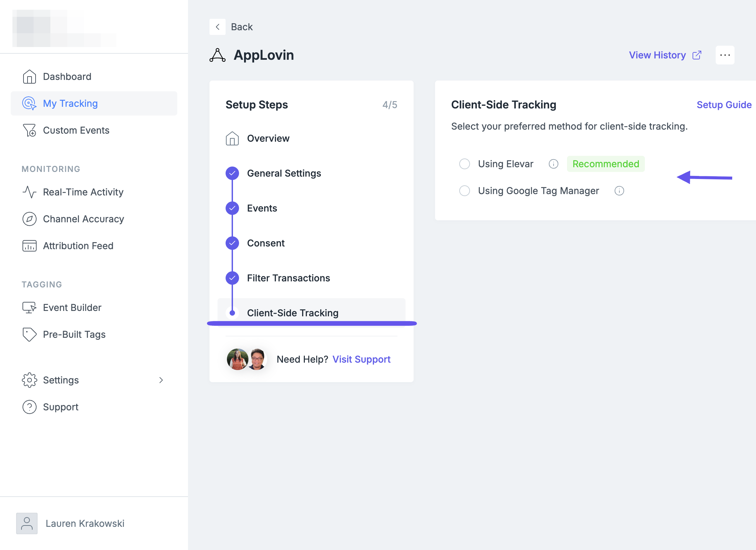
Task: Click the info icon next to Google Tag Manager
Action: [619, 191]
